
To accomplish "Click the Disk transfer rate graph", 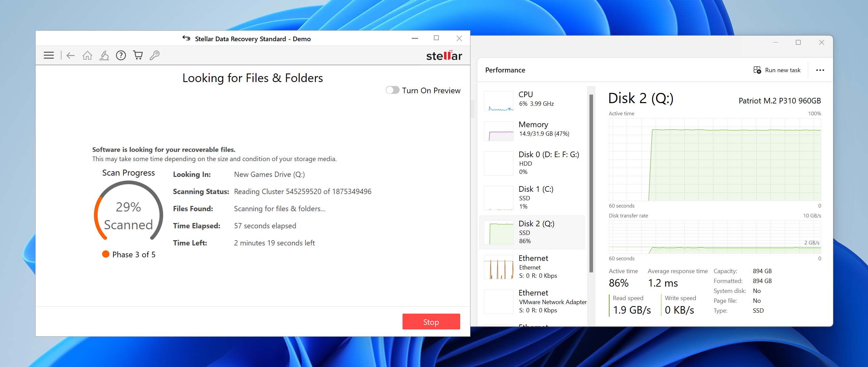I will pos(715,237).
